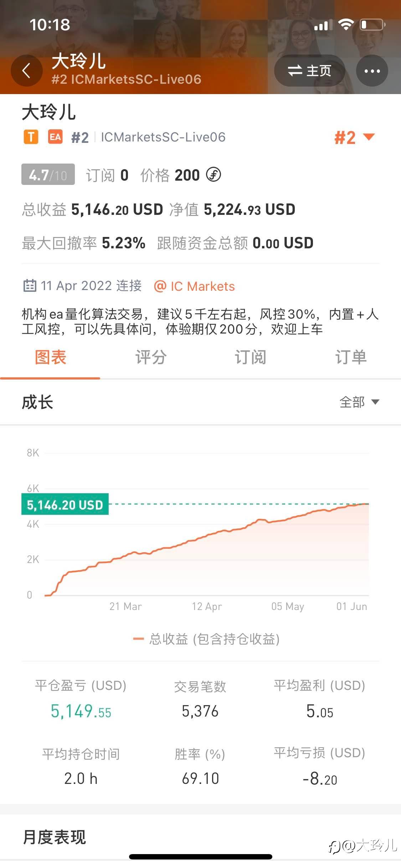Tap the 月度表现 section header
The width and height of the screenshot is (401, 868).
pos(54,837)
